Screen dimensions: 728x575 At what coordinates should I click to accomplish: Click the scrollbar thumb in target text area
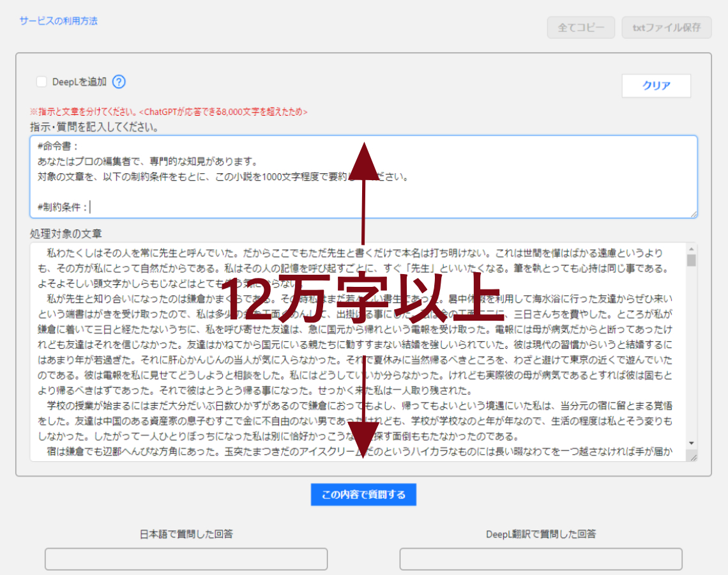691,260
